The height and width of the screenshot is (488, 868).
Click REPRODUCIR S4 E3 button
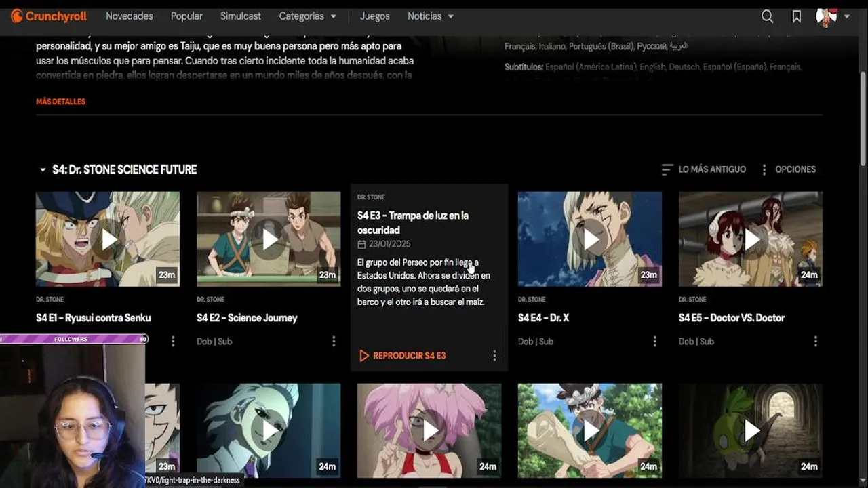point(402,355)
